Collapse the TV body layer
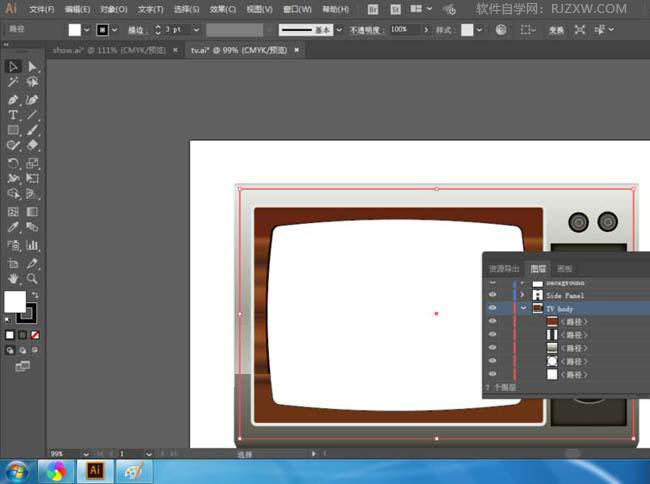This screenshot has height=484, width=650. pyautogui.click(x=523, y=309)
